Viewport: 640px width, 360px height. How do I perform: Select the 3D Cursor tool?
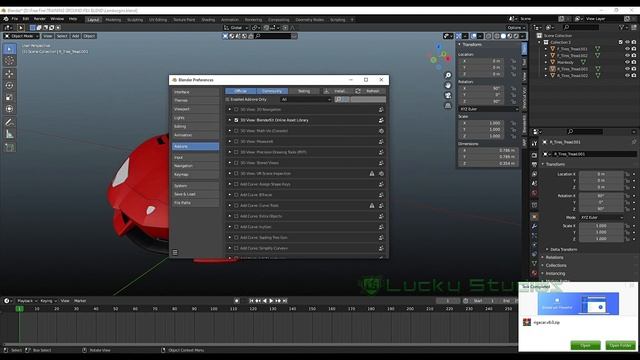9,61
